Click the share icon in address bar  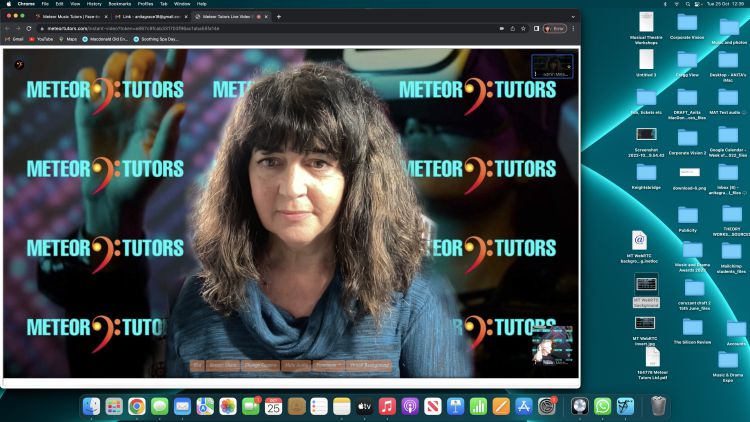pos(512,29)
